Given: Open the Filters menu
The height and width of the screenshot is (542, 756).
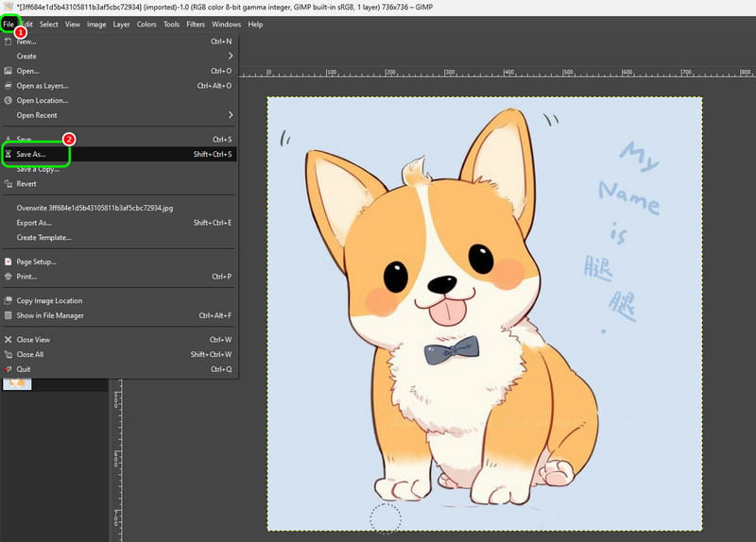Looking at the screenshot, I should coord(196,24).
